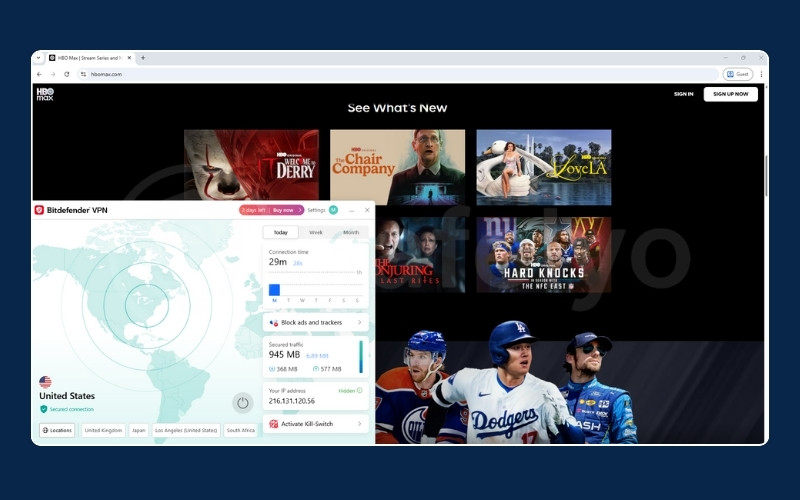Screen dimensions: 800x500
Task: Click the secured traffic vertical gauge
Action: click(361, 357)
